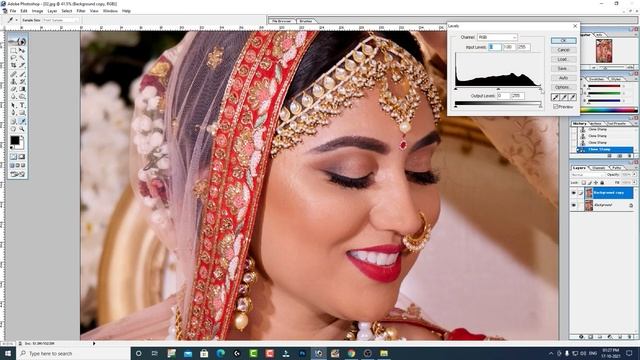This screenshot has height=360, width=640.
Task: Open the Image menu
Action: tap(37, 11)
